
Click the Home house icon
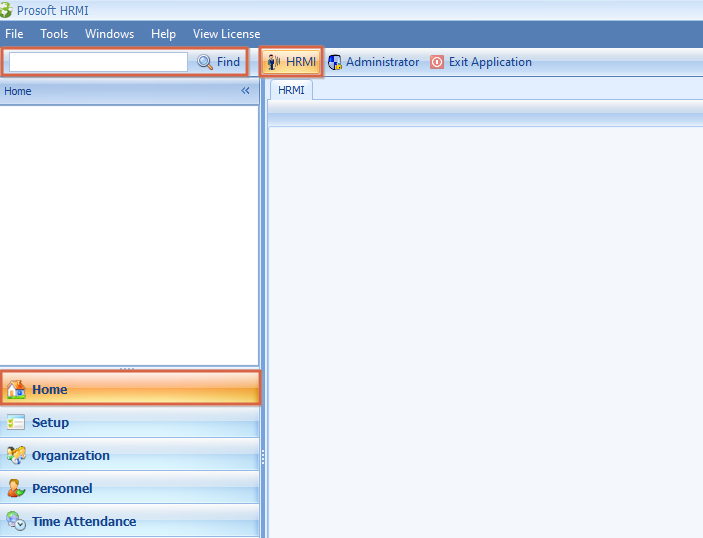coord(16,389)
